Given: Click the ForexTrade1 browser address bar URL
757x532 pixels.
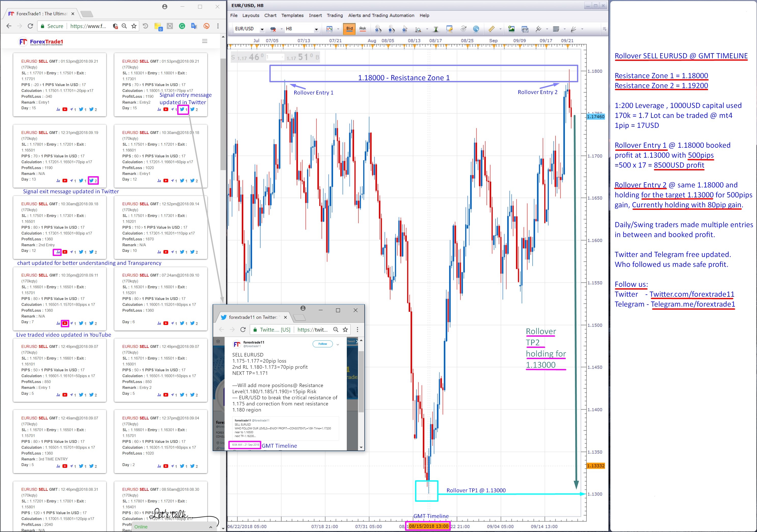Looking at the screenshot, I should 88,26.
